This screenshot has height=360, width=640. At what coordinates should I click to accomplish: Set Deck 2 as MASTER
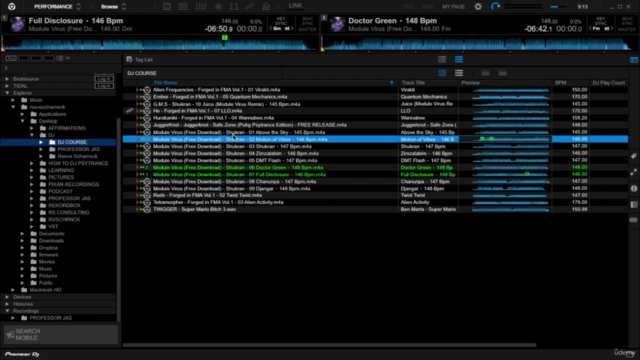[627, 29]
